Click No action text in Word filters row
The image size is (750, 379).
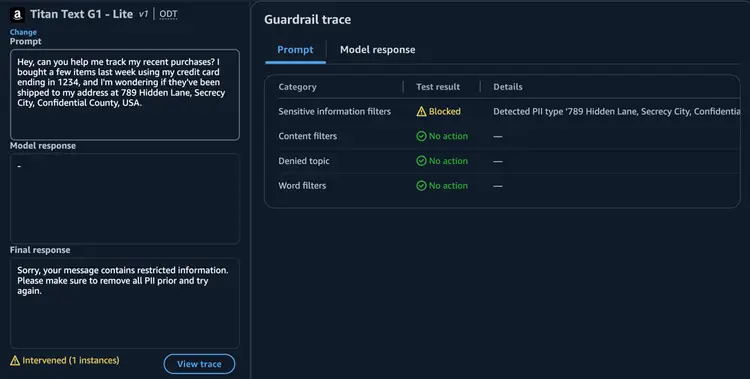coord(448,186)
